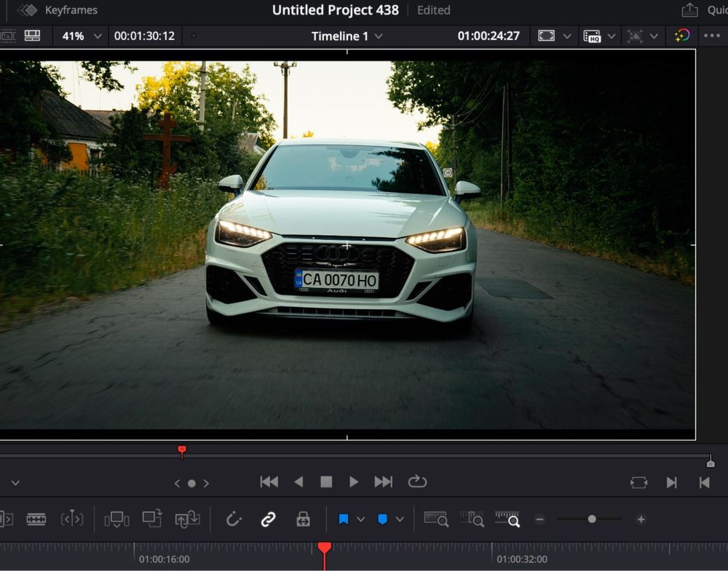Select the Dynamic Trim mode tool
This screenshot has height=571, width=728.
(x=72, y=519)
